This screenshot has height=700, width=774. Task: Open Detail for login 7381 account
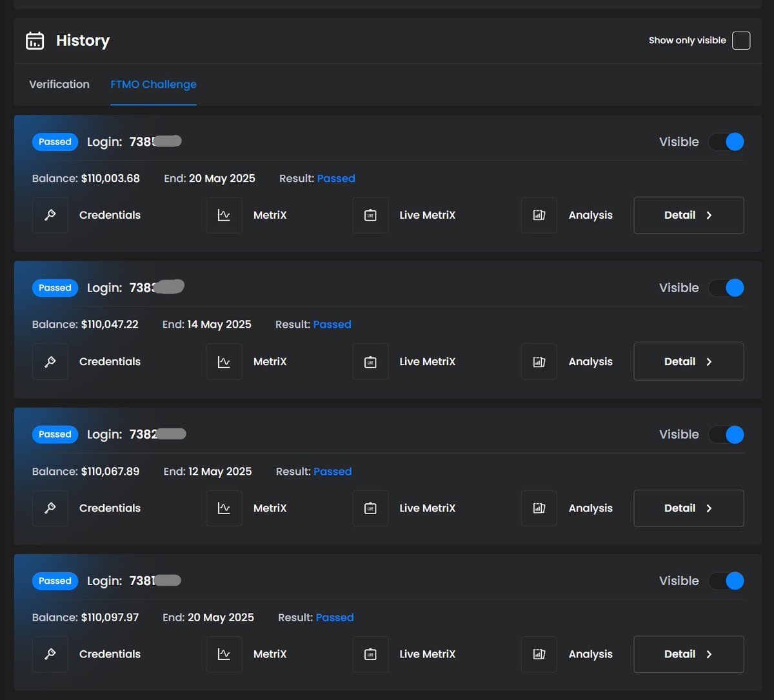coord(689,654)
